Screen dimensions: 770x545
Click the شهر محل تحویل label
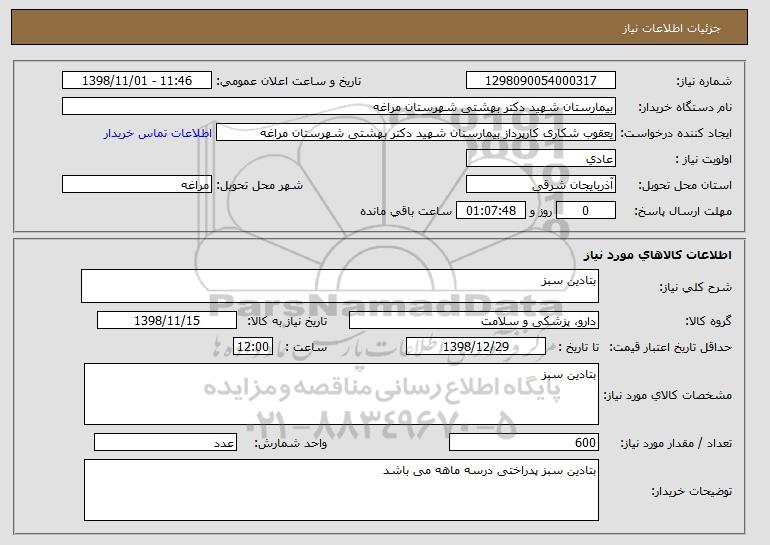(260, 185)
